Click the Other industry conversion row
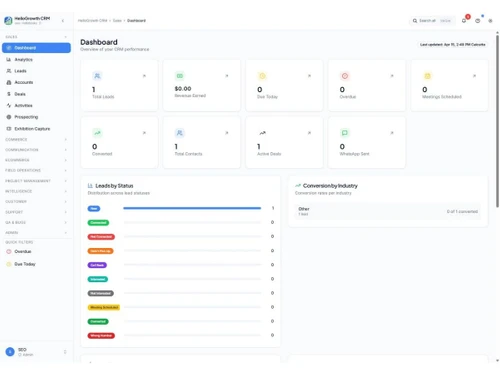The width and height of the screenshot is (500, 375). point(388,211)
